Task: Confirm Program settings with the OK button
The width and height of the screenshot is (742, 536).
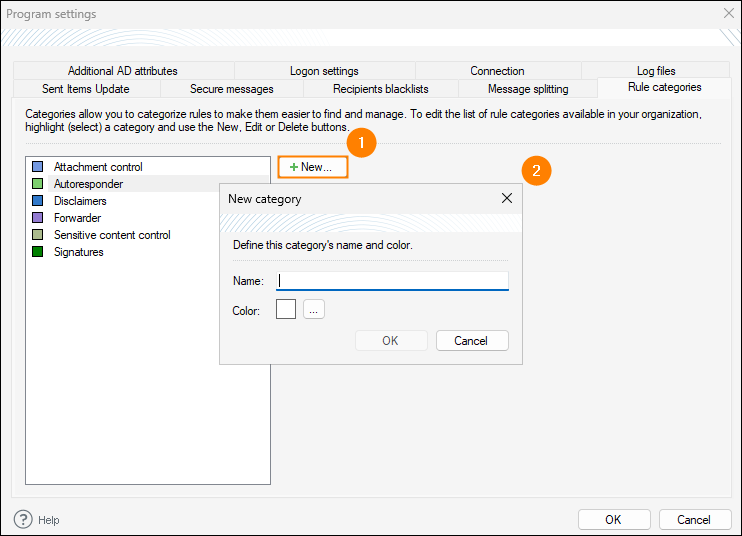Action: [613, 519]
